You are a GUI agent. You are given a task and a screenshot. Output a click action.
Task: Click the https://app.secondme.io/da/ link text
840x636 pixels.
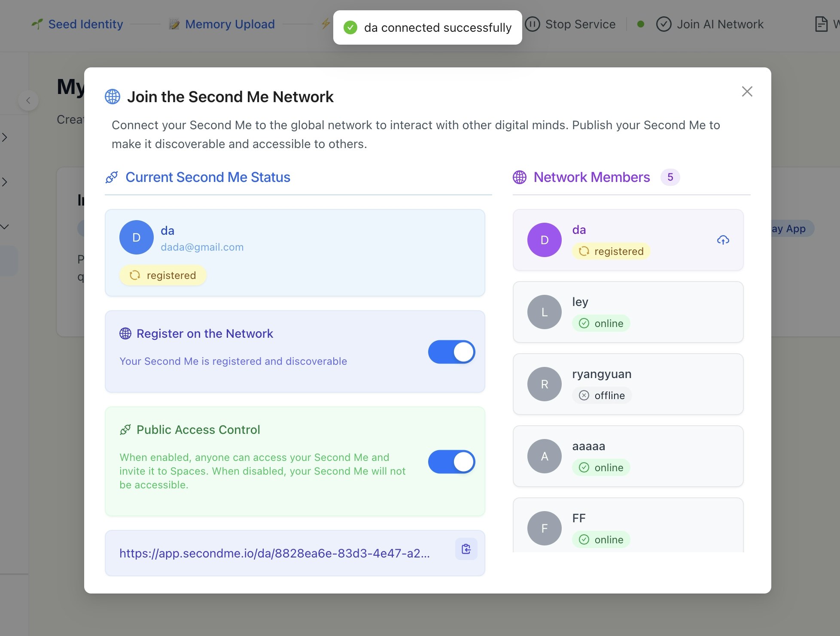tap(274, 553)
